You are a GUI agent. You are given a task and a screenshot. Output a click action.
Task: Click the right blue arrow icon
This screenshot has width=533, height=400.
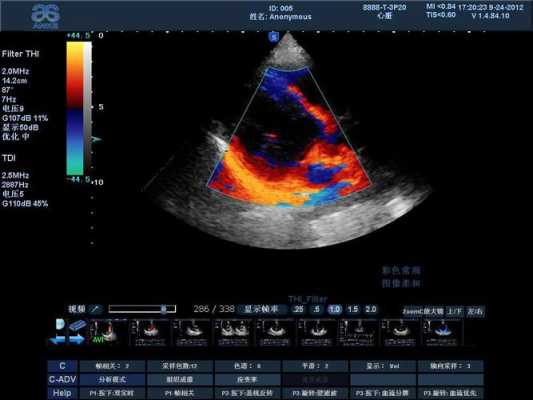[x=77, y=340]
